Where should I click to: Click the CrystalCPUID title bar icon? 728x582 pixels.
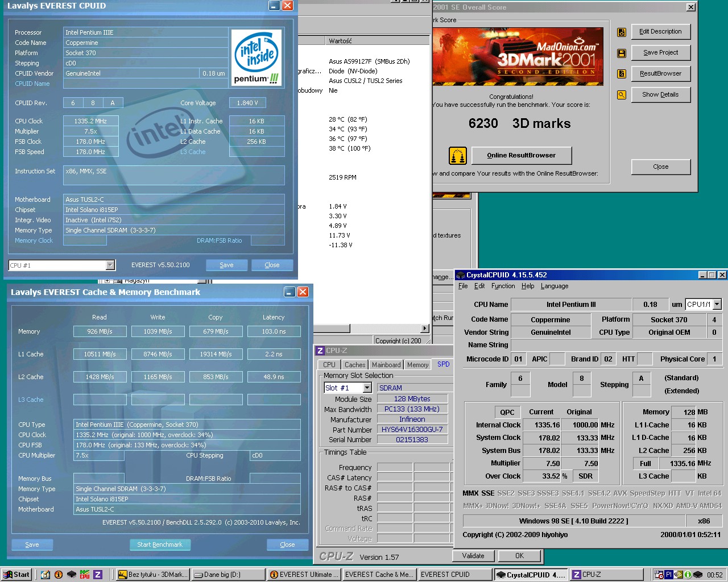pyautogui.click(x=461, y=275)
